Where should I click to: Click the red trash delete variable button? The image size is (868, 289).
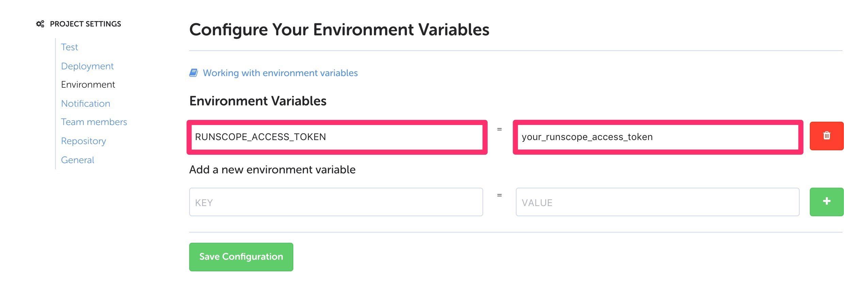(826, 136)
